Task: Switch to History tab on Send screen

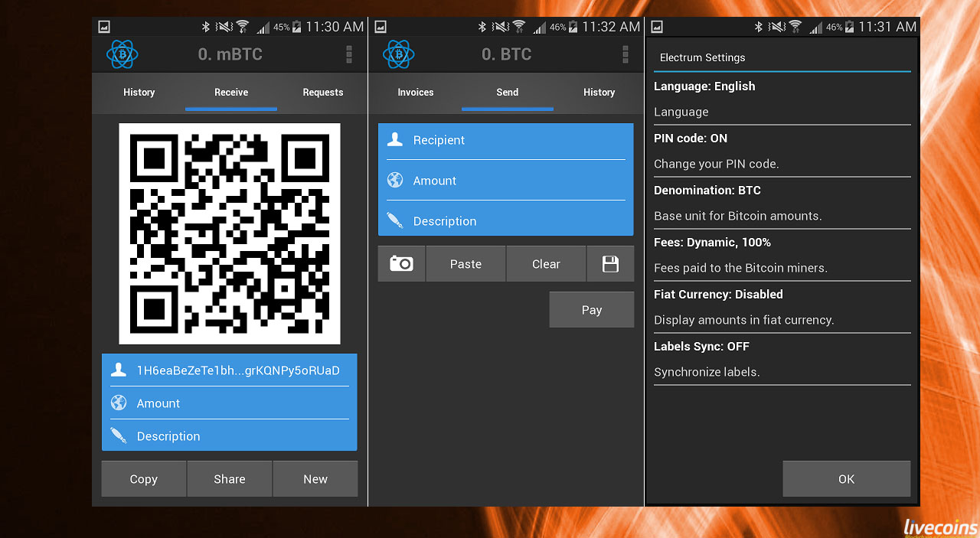Action: coord(599,92)
